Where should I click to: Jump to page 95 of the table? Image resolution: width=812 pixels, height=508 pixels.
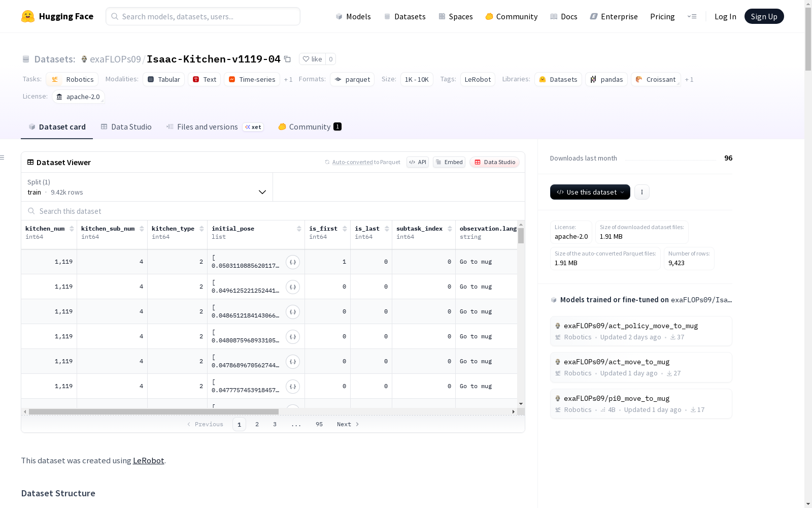click(x=319, y=424)
